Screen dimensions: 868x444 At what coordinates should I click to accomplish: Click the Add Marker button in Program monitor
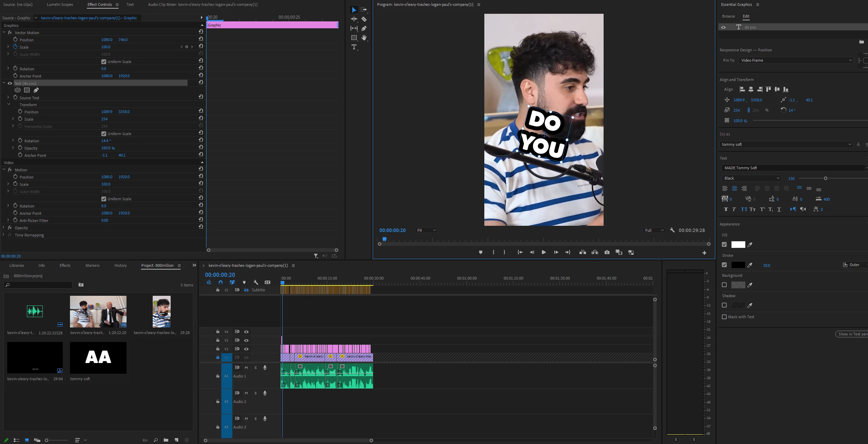(x=481, y=253)
